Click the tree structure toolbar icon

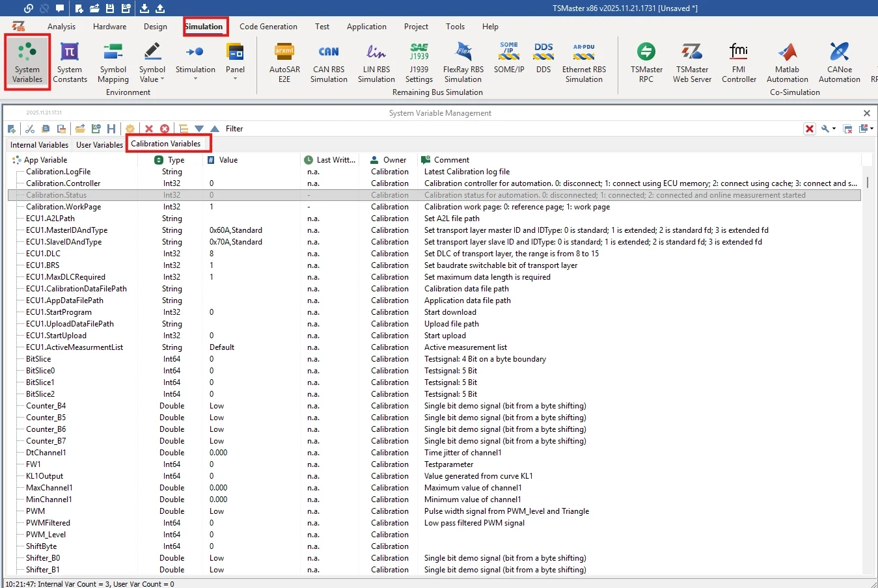point(184,129)
